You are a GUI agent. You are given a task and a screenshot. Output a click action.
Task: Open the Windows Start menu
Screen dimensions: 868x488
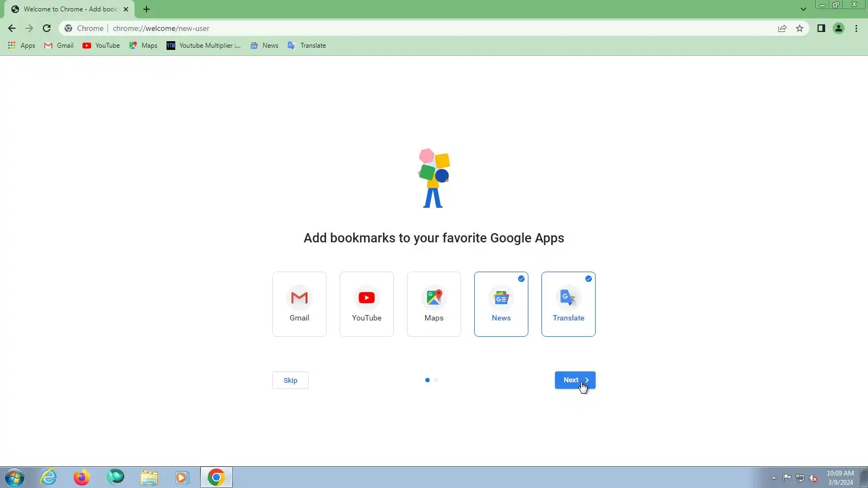click(x=15, y=478)
